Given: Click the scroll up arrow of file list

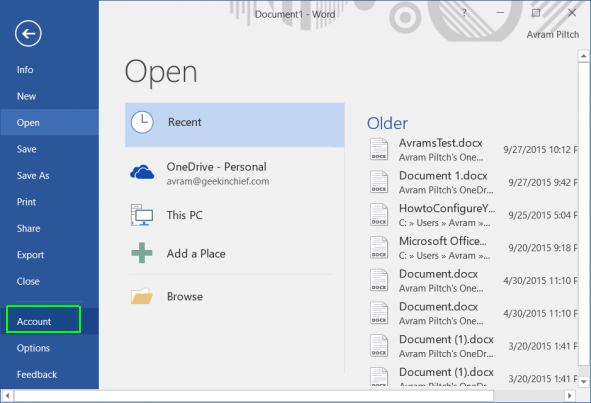Looking at the screenshot, I should [x=583, y=56].
